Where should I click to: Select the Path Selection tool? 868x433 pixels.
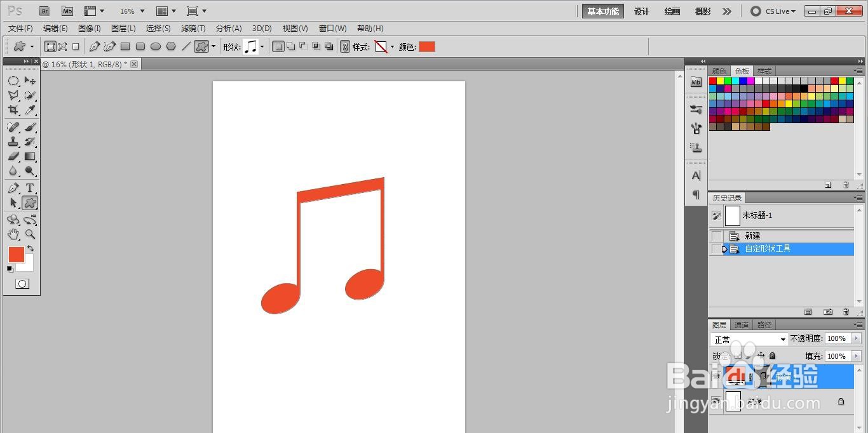click(x=13, y=203)
